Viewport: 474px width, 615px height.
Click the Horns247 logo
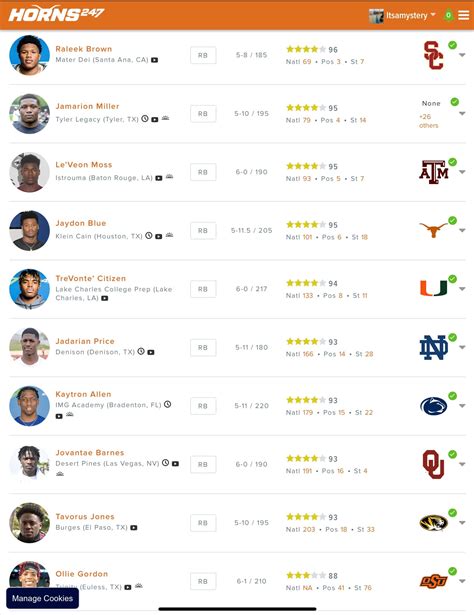point(56,14)
